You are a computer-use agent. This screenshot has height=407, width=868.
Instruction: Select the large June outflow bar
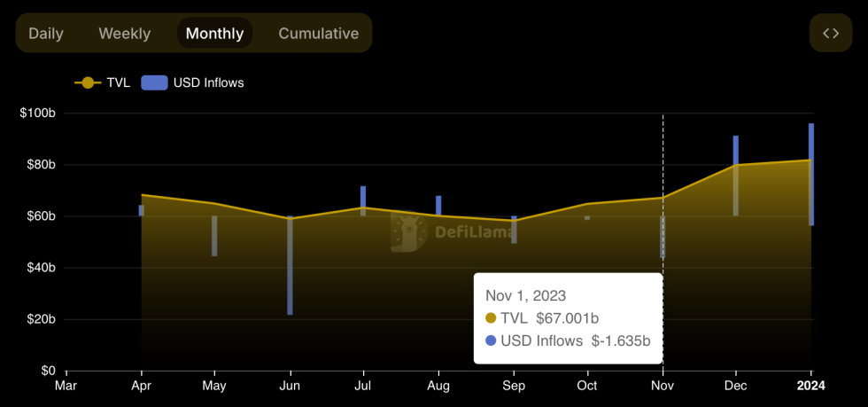[290, 265]
